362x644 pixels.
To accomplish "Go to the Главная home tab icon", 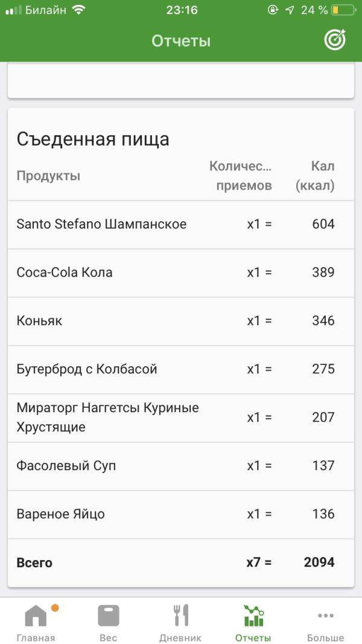I will (x=36, y=616).
